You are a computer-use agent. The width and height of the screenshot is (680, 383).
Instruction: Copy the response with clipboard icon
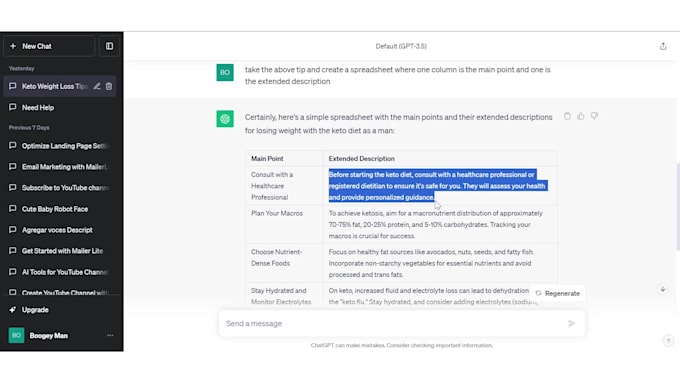point(567,116)
